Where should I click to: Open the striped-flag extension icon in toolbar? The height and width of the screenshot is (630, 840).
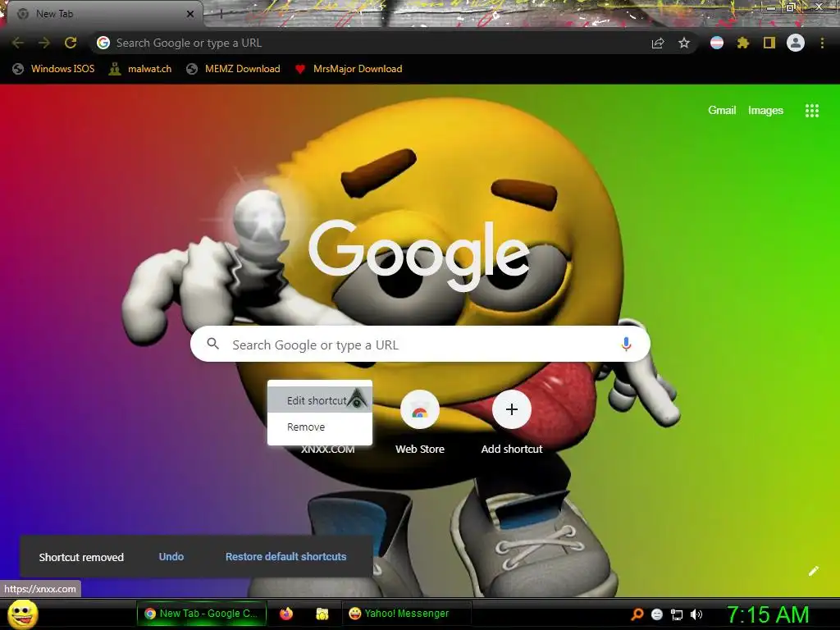pos(717,43)
